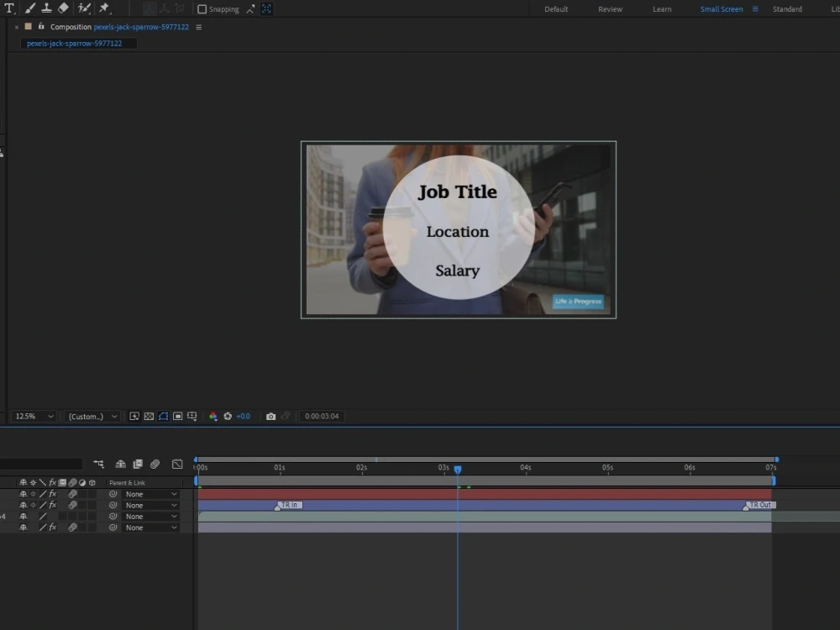This screenshot has height=630, width=840.
Task: Open the (Custom...) resolution dropdown
Action: pos(91,417)
